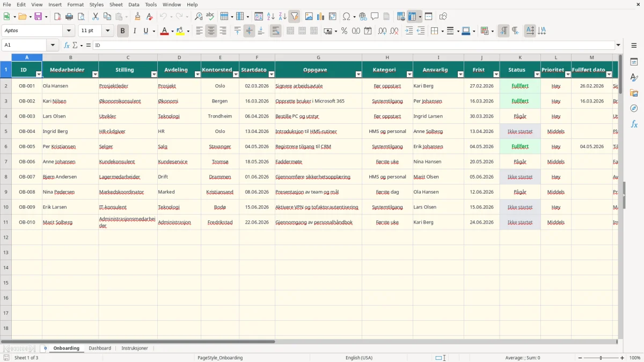Open the Font Size dropdown
This screenshot has width=644, height=362.
(108, 31)
